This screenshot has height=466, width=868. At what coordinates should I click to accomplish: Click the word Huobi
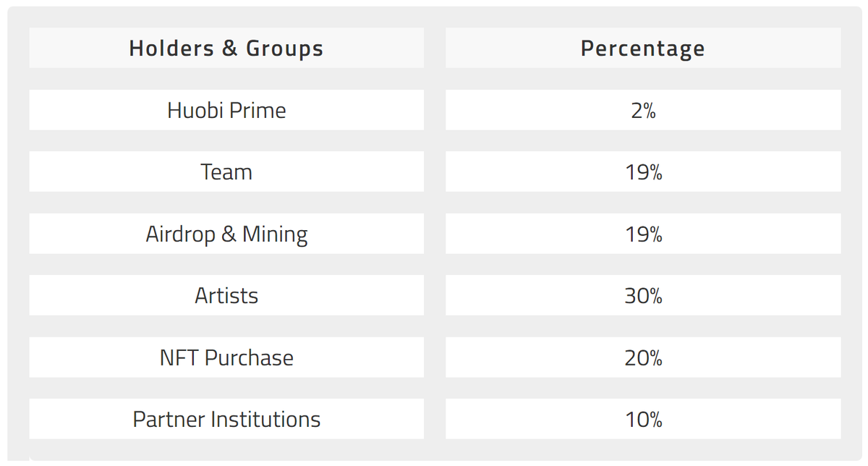tap(193, 111)
